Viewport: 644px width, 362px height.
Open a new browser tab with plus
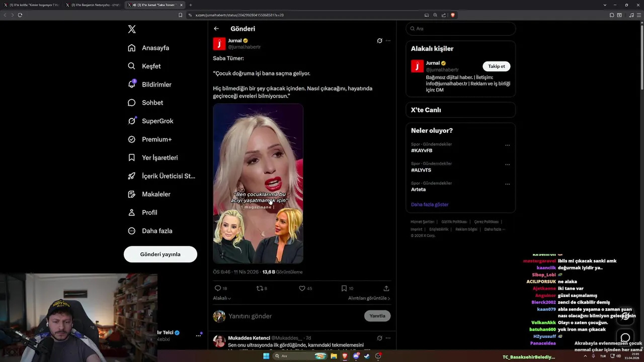(x=191, y=5)
